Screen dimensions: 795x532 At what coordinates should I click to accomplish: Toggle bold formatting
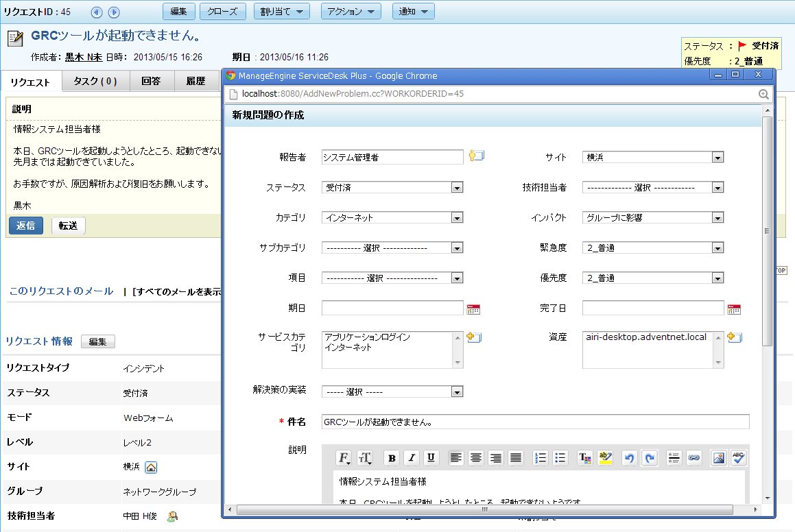[x=392, y=458]
